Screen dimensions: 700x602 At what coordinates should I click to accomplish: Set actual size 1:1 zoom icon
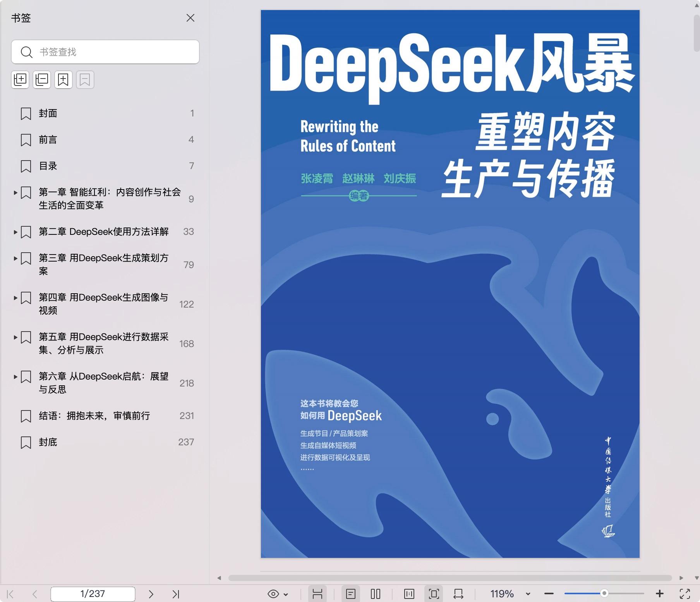pyautogui.click(x=409, y=594)
